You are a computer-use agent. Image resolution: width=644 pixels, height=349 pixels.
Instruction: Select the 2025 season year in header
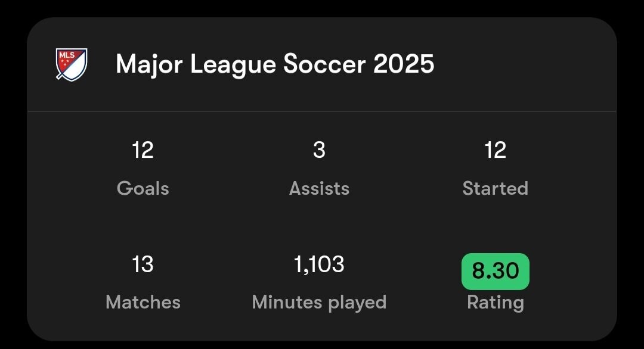click(404, 64)
